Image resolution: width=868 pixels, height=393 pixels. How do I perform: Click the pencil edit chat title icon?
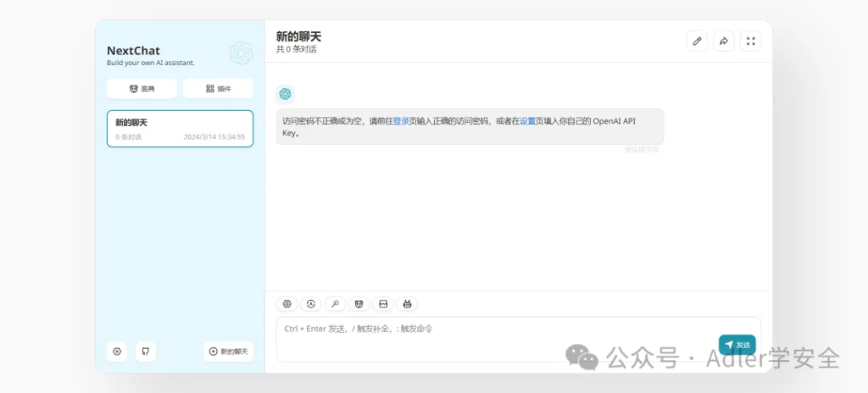click(x=697, y=41)
